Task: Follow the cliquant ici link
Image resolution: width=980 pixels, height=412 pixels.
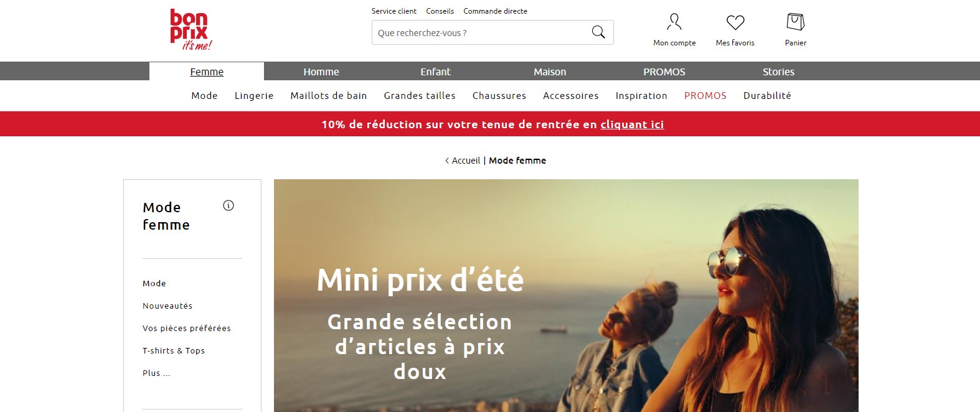Action: [x=632, y=124]
